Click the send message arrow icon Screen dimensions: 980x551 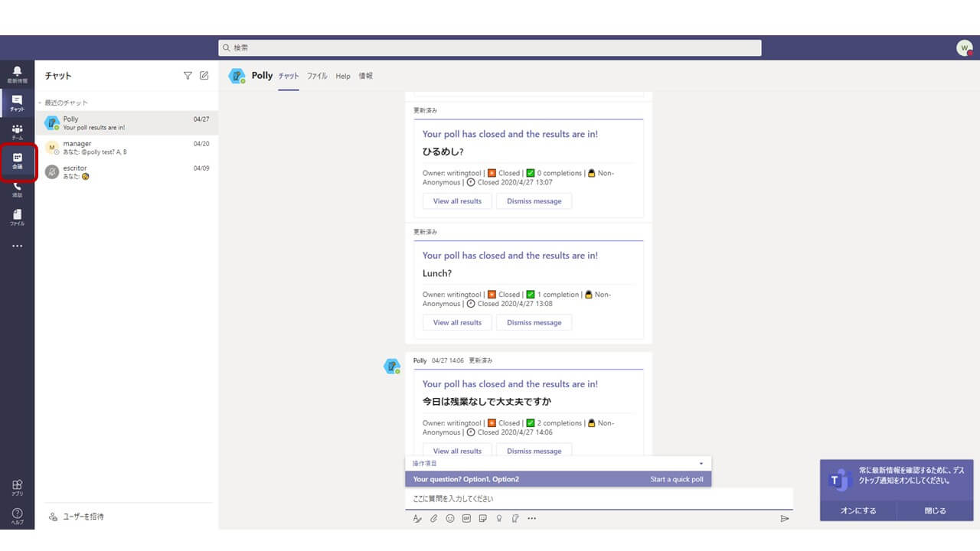(x=785, y=518)
